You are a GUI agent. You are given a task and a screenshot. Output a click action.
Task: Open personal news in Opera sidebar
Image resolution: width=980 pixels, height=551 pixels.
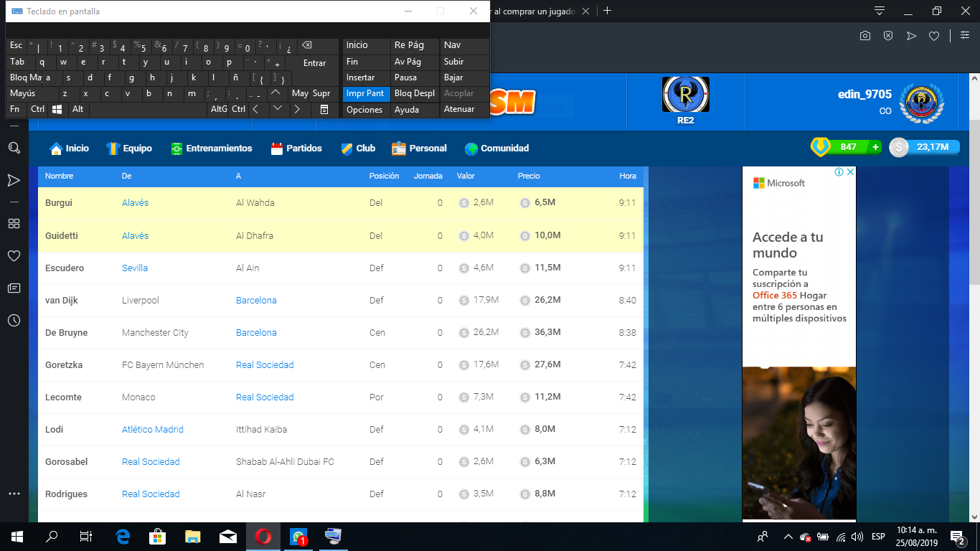pyautogui.click(x=14, y=288)
